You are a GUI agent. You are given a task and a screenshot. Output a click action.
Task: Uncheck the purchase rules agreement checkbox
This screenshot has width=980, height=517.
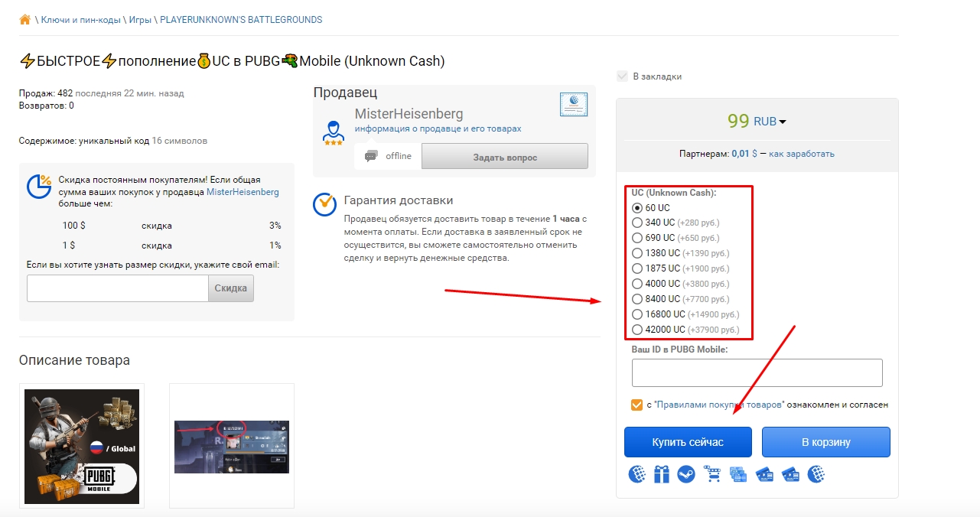pos(637,405)
